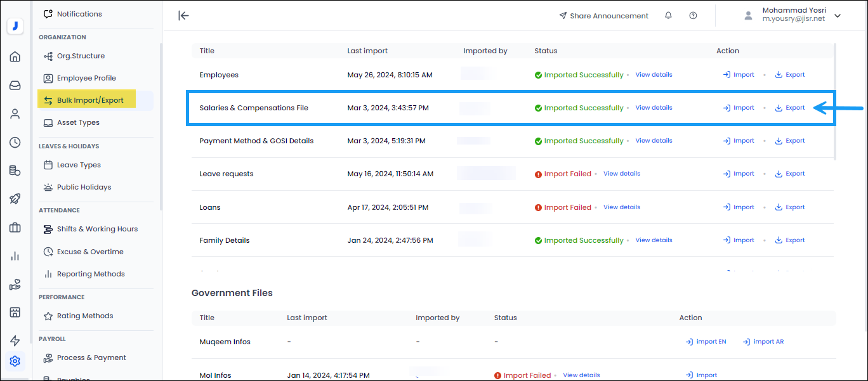The height and width of the screenshot is (381, 868).
Task: Click the clock icon in left rail
Action: 15,143
